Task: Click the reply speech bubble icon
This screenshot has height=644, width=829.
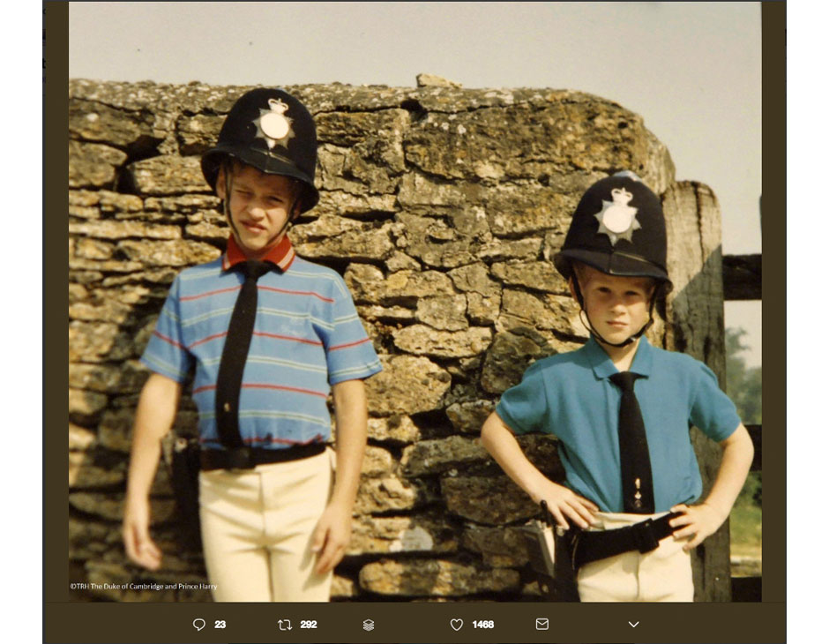Action: pos(198,625)
